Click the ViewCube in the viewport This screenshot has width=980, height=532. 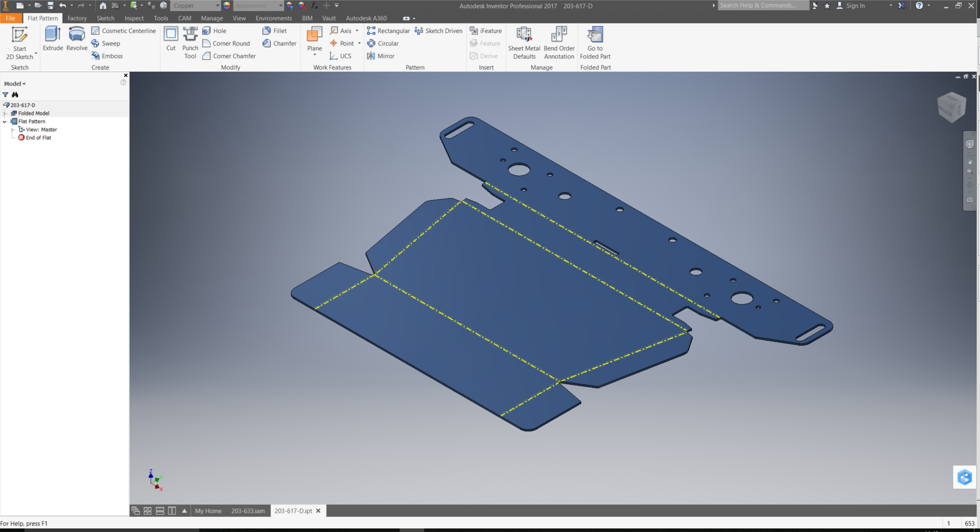(951, 107)
